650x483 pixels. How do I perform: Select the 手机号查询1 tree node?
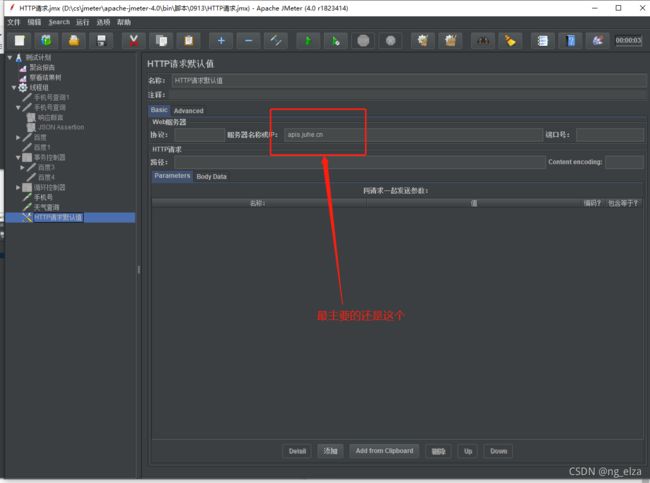51,97
